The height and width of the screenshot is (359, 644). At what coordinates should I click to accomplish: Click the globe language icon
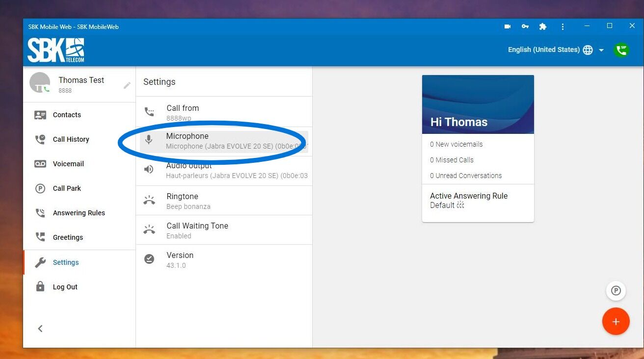(588, 50)
